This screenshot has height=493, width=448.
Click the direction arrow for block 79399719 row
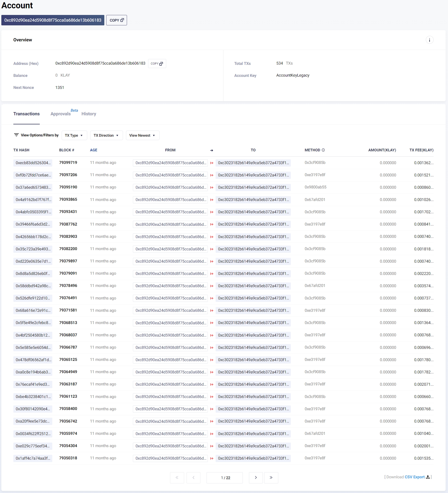coord(212,163)
